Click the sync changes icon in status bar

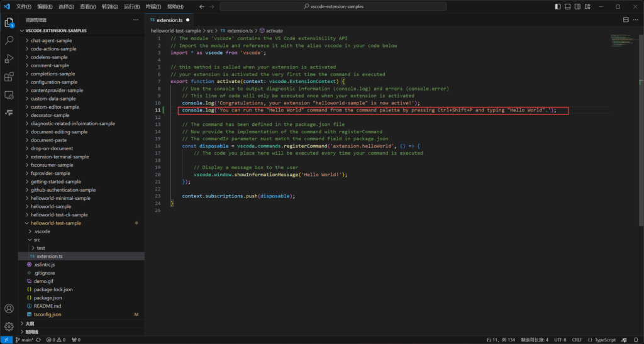[40, 340]
